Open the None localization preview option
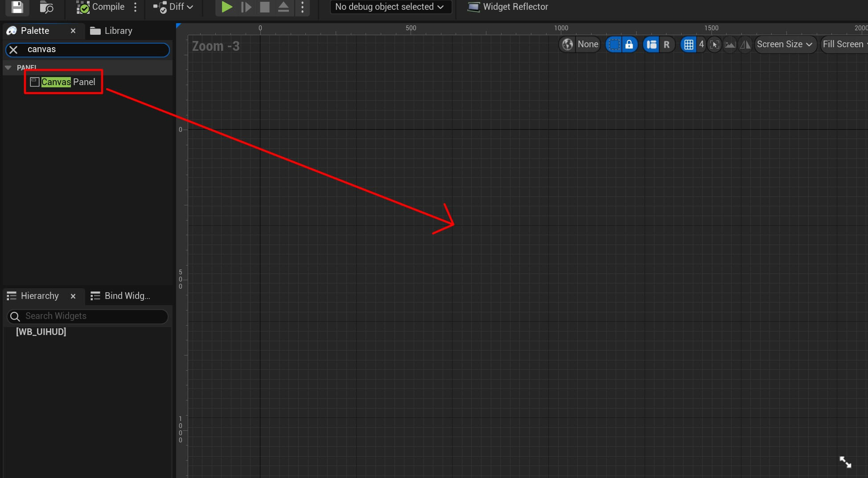868x478 pixels. pyautogui.click(x=588, y=44)
